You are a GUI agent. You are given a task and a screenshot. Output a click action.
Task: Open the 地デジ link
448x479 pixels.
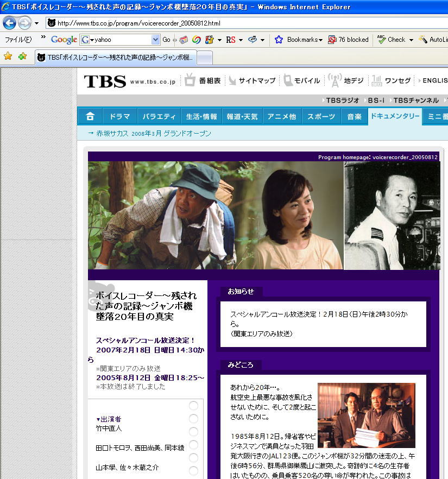click(x=346, y=80)
